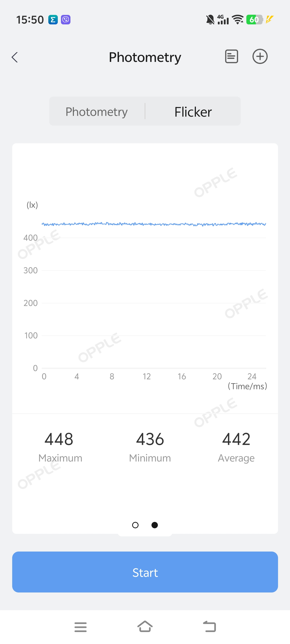
Task: Switch to the Photometry tab
Action: point(97,112)
